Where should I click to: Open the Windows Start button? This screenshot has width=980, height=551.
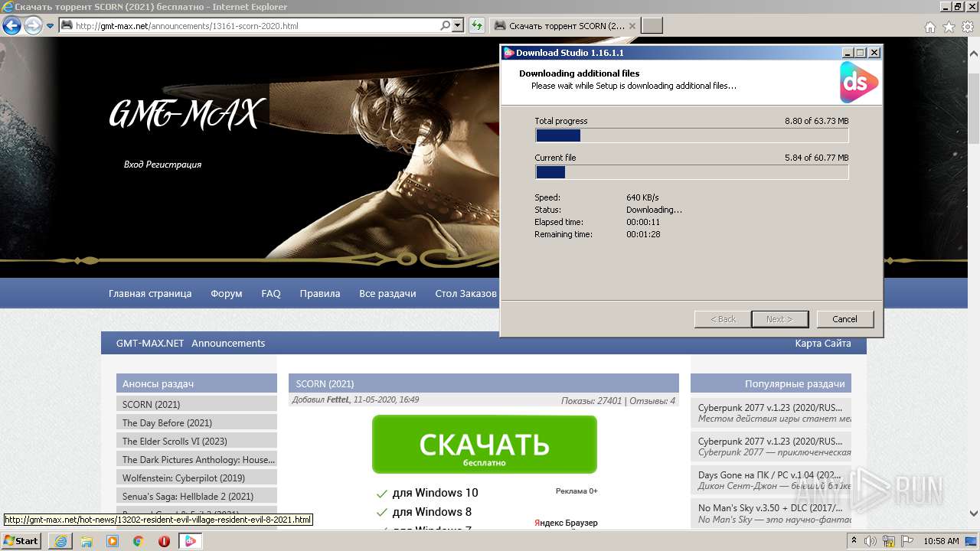(x=21, y=540)
